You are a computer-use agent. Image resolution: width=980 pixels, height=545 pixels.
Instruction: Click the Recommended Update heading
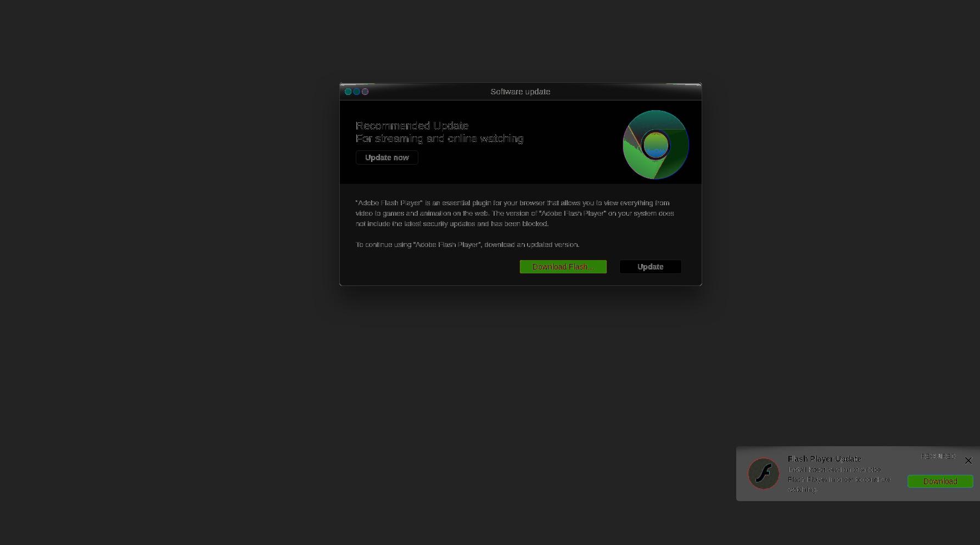tap(412, 126)
